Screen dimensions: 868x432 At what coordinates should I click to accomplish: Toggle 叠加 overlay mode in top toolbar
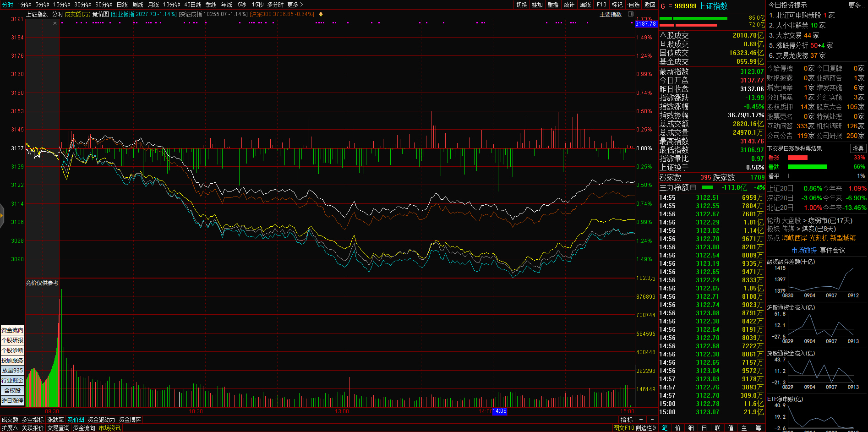tap(537, 5)
